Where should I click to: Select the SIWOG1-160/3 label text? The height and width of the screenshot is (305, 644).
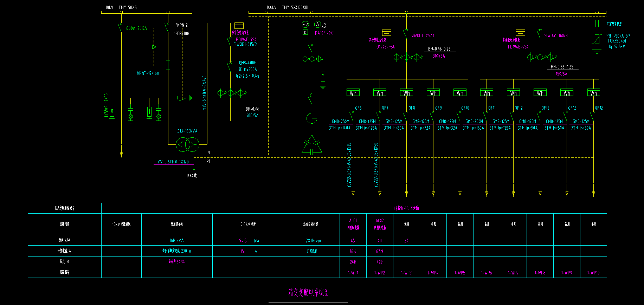556,35
